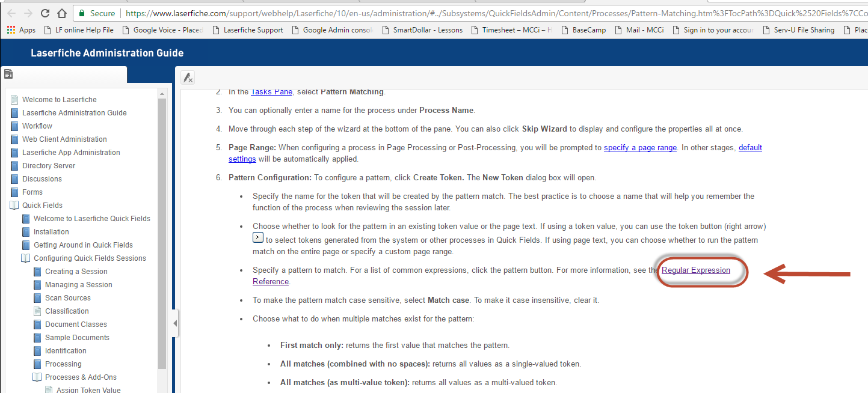Viewport: 868px width, 393px height.
Task: Collapse the open Quick Fields book icon
Action: coord(14,206)
